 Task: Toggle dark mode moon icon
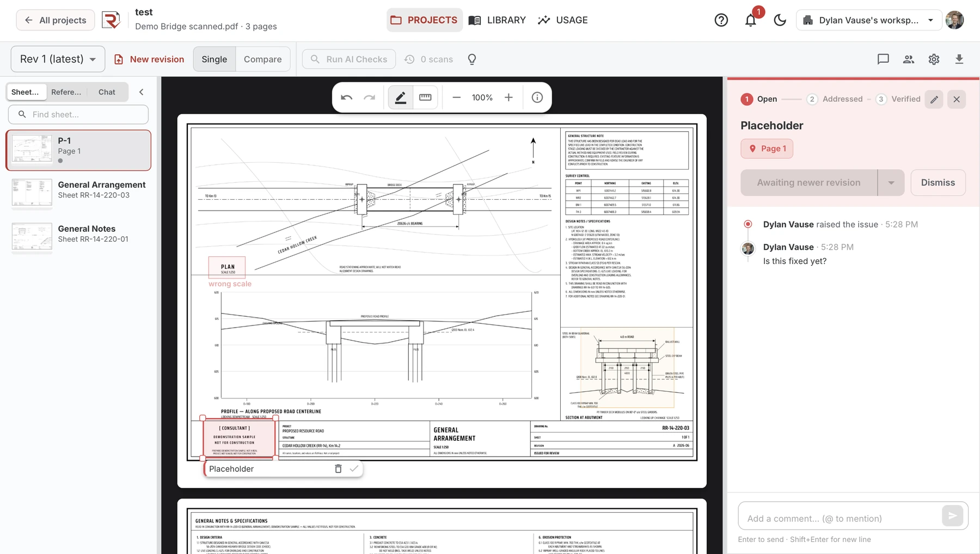point(780,20)
